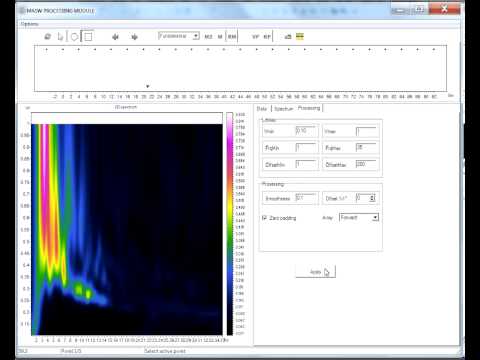Open the Options menu
The image size is (480, 360).
[29, 24]
